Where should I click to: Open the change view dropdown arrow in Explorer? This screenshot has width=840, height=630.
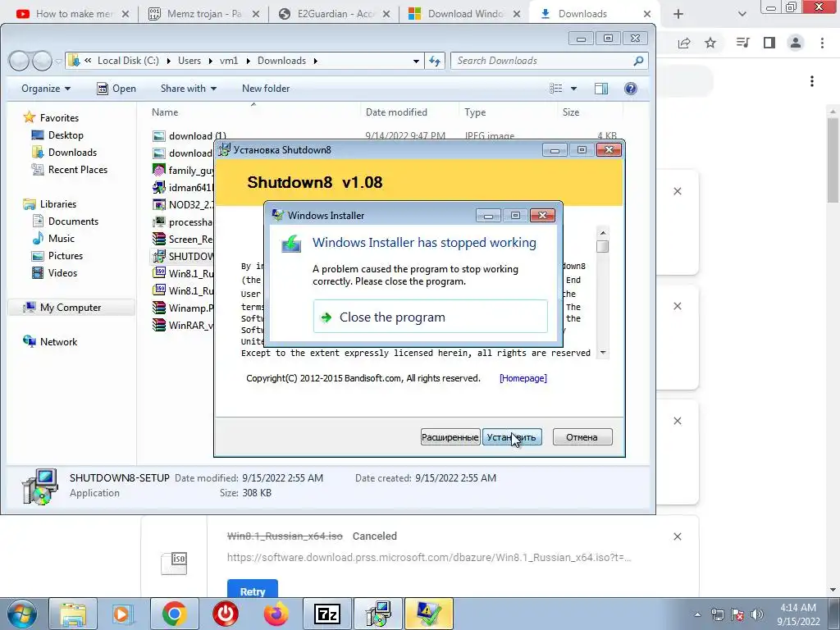pyautogui.click(x=573, y=89)
